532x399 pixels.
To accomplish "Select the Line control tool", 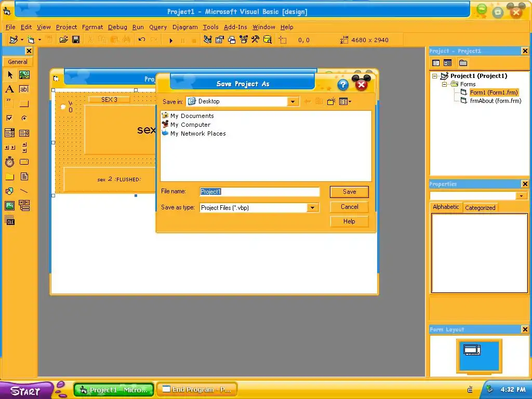I will point(24,191).
